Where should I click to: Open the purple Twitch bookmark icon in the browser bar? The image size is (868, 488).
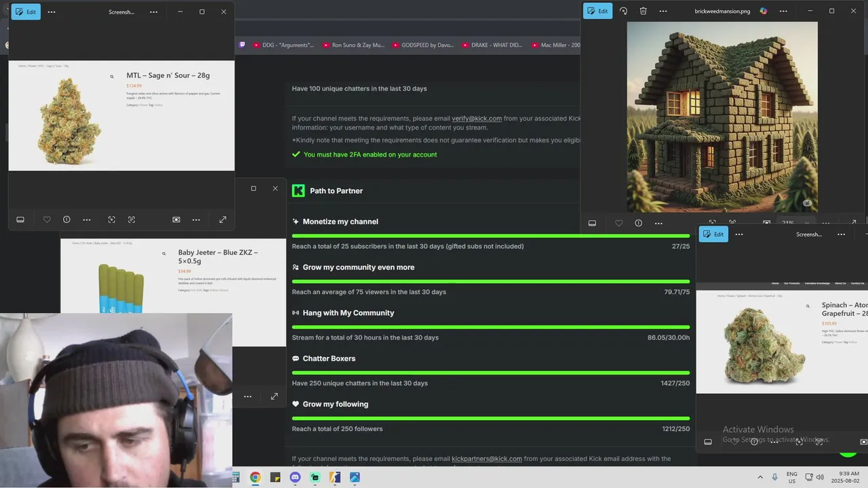click(242, 45)
